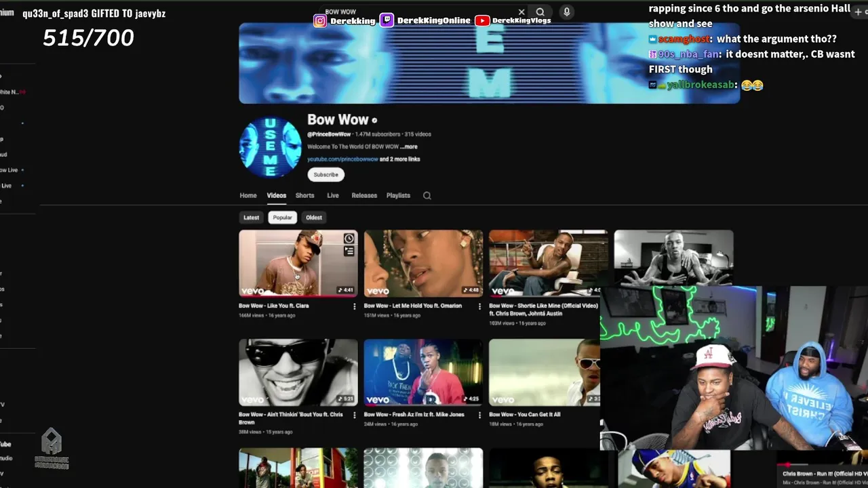Click title 'Bow Wow - You Can Get It All'
Viewport: 868px width, 488px height.
525,414
